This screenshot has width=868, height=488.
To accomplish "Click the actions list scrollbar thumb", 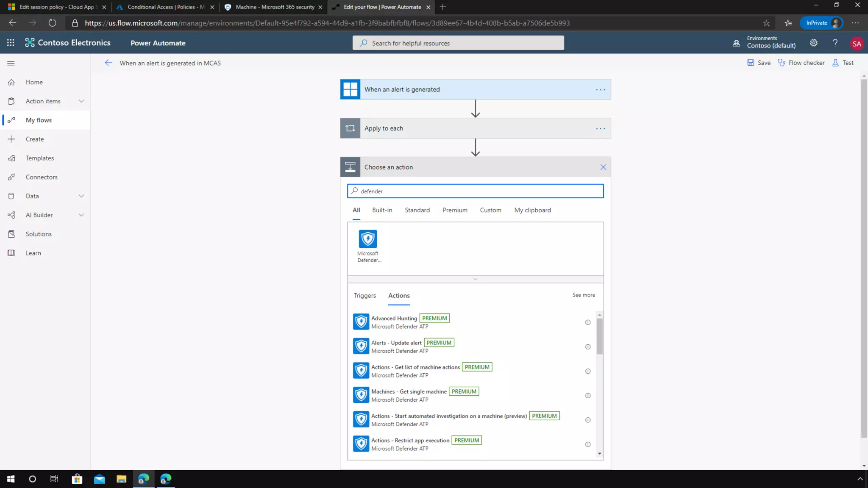I will 599,336.
